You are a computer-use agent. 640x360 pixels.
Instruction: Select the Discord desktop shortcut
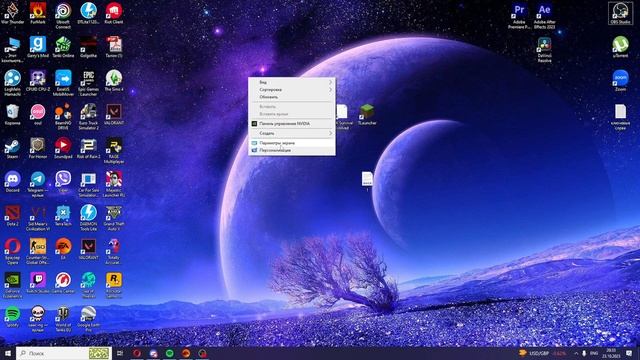pyautogui.click(x=12, y=182)
